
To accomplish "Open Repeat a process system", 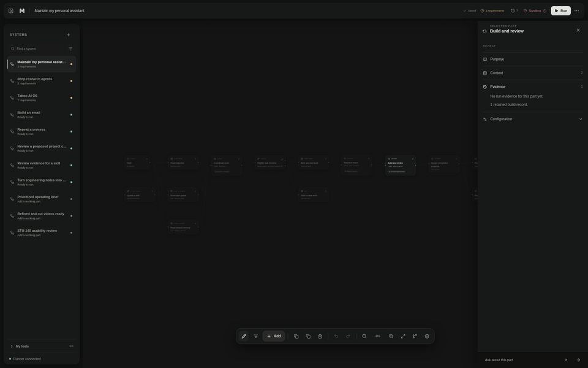I will [x=42, y=132].
